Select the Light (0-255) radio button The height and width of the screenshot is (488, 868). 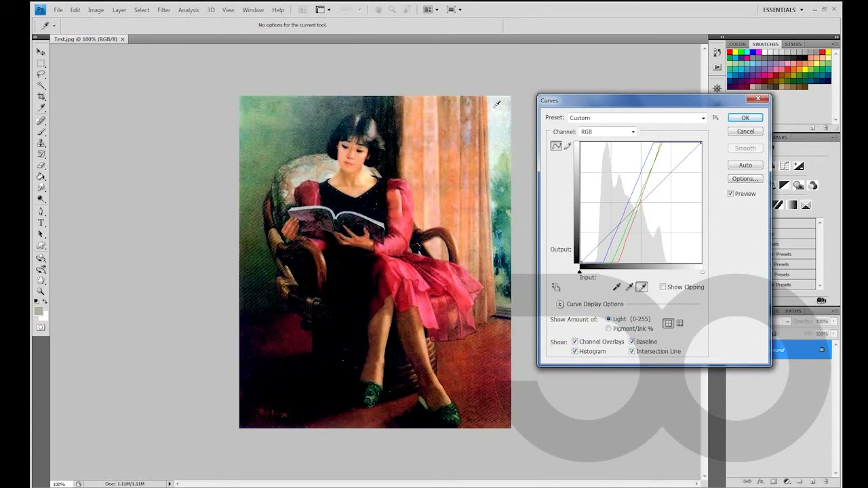608,319
